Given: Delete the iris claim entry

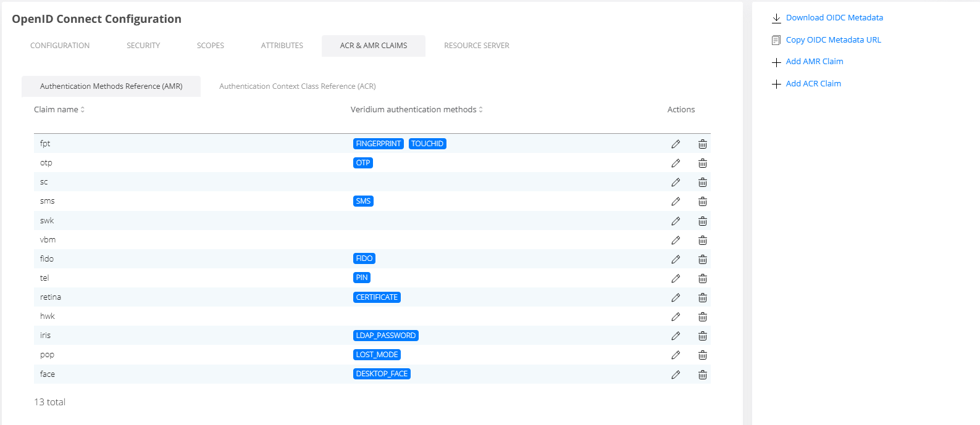Looking at the screenshot, I should pyautogui.click(x=702, y=336).
